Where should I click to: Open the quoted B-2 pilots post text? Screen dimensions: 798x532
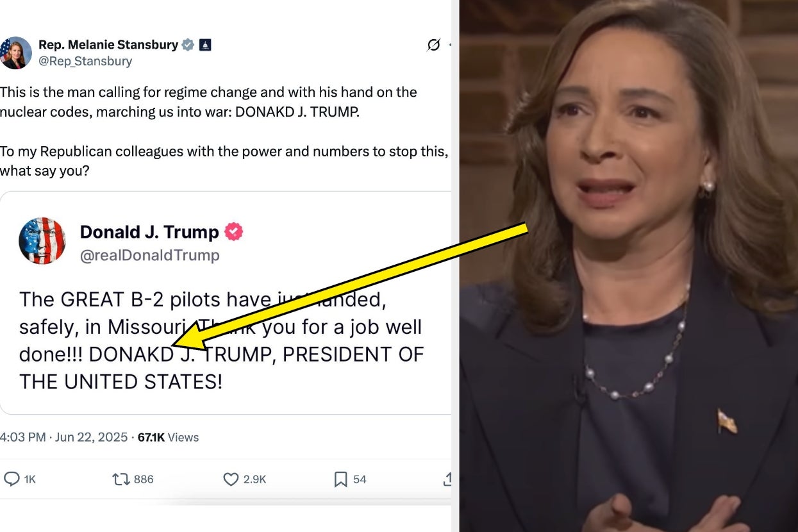tap(222, 340)
